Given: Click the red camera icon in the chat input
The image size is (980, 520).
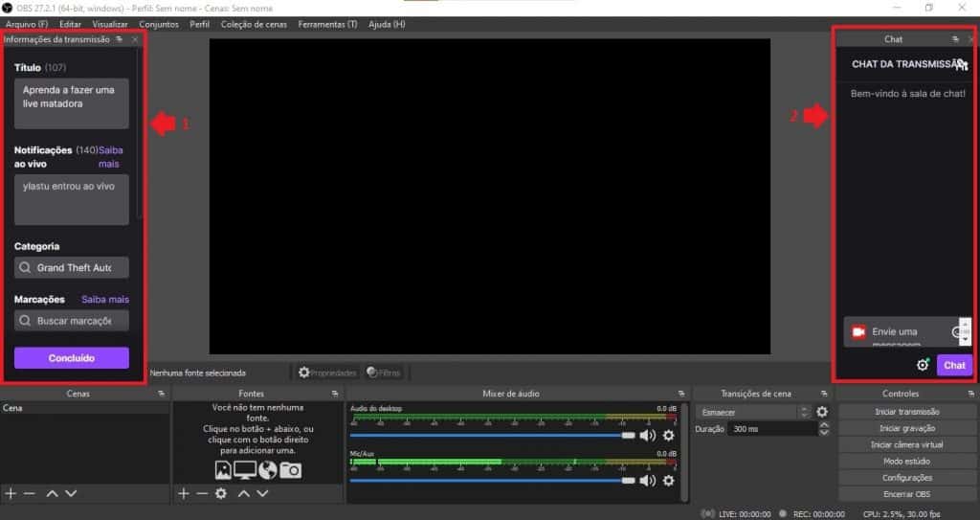Looking at the screenshot, I should pyautogui.click(x=859, y=331).
